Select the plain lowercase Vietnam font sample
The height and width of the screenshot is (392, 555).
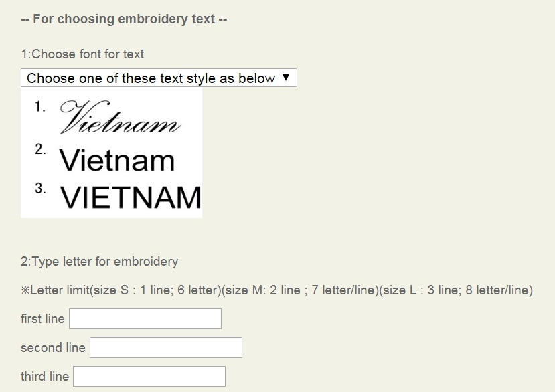pos(117,161)
